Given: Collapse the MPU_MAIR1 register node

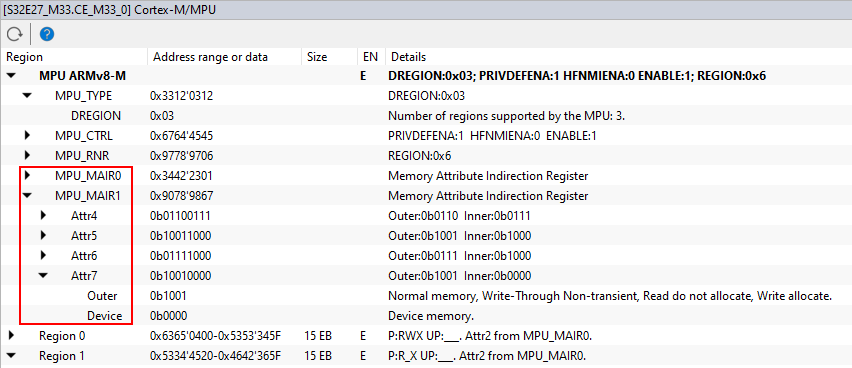Looking at the screenshot, I should tap(27, 196).
